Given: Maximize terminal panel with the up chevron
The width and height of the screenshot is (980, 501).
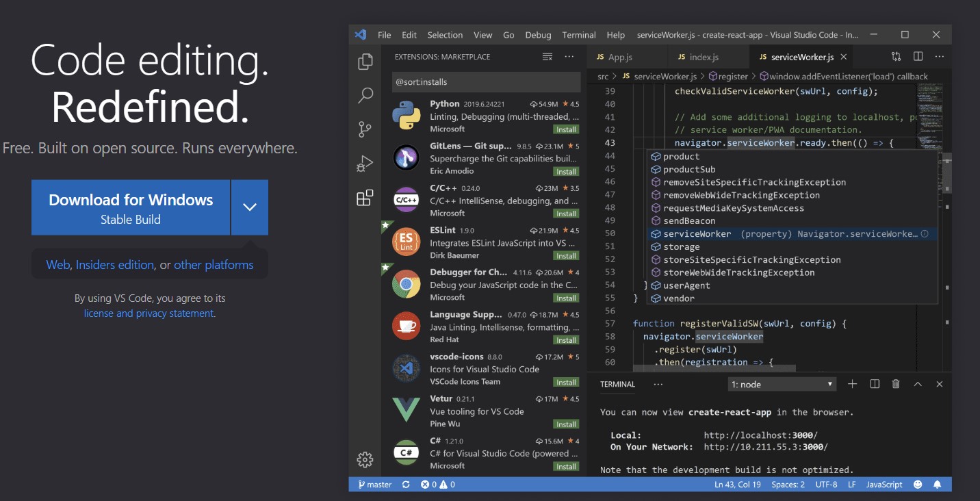Looking at the screenshot, I should click(x=918, y=384).
